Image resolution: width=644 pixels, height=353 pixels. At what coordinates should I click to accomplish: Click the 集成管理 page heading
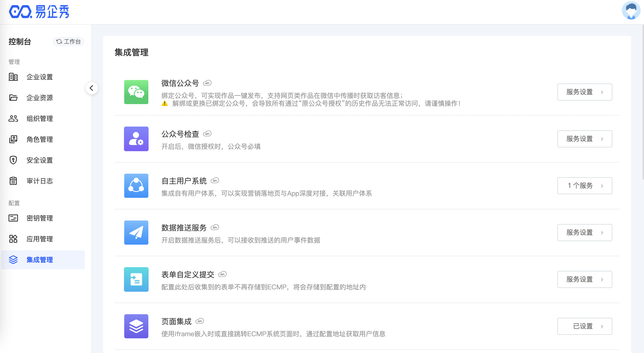pyautogui.click(x=132, y=53)
